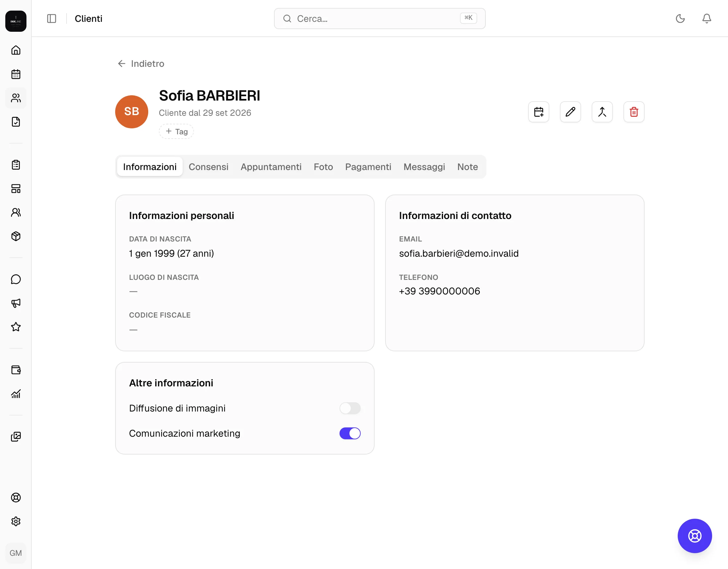
Task: Open the notifications bell
Action: pos(706,18)
